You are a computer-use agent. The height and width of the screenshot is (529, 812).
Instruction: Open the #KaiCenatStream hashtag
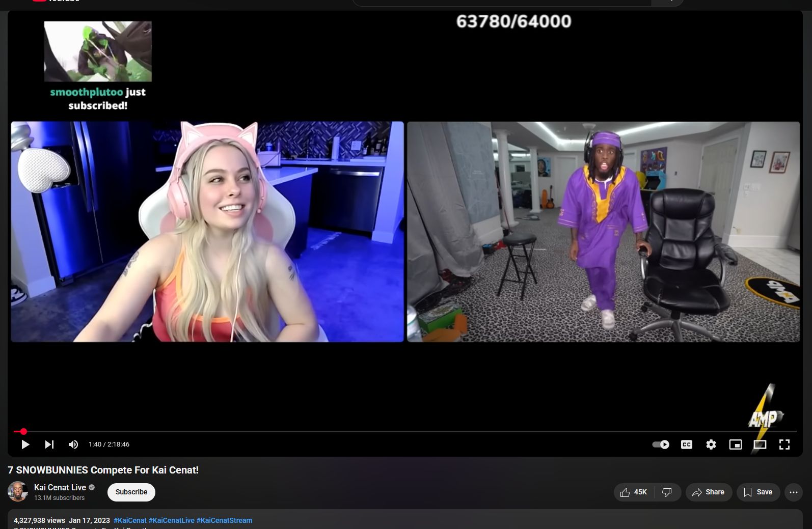click(224, 520)
